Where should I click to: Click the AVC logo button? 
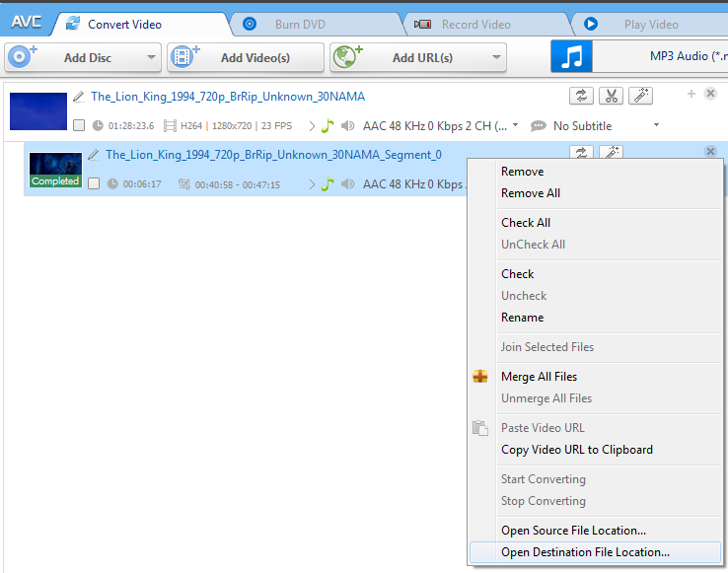(x=26, y=23)
